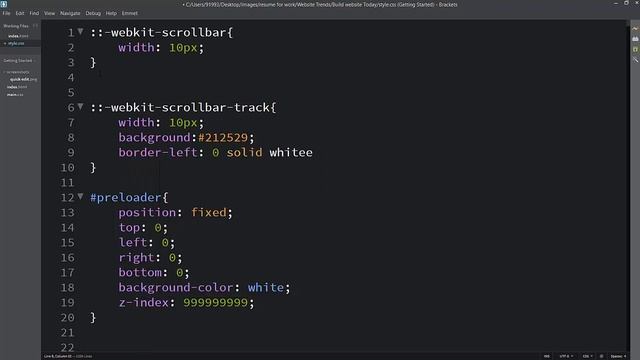The image size is (640, 360).
Task: Toggle INS insert mode in status bar
Action: click(x=547, y=356)
